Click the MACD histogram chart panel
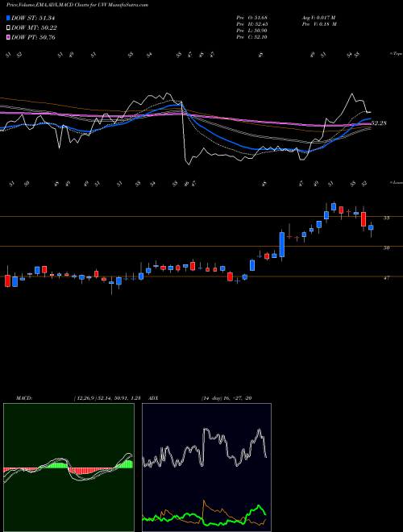The width and height of the screenshot is (403, 532). coord(69,468)
